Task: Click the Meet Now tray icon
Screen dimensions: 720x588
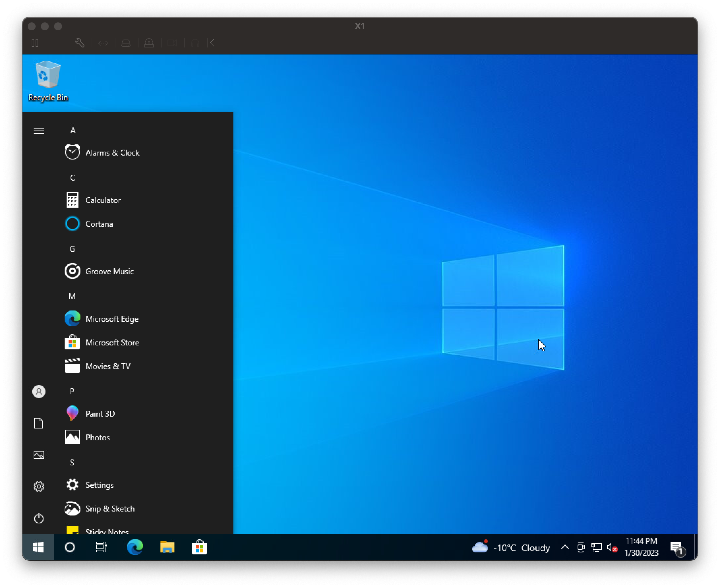Action: (x=581, y=547)
